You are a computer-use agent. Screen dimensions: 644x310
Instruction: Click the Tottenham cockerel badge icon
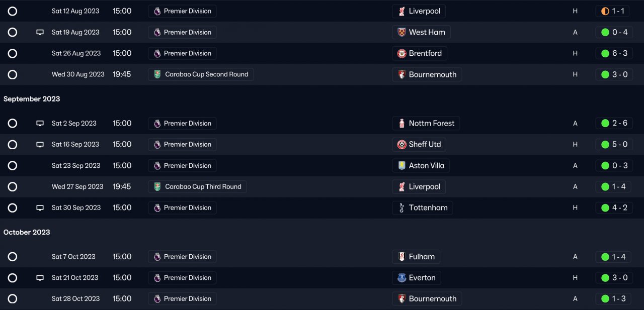point(401,208)
